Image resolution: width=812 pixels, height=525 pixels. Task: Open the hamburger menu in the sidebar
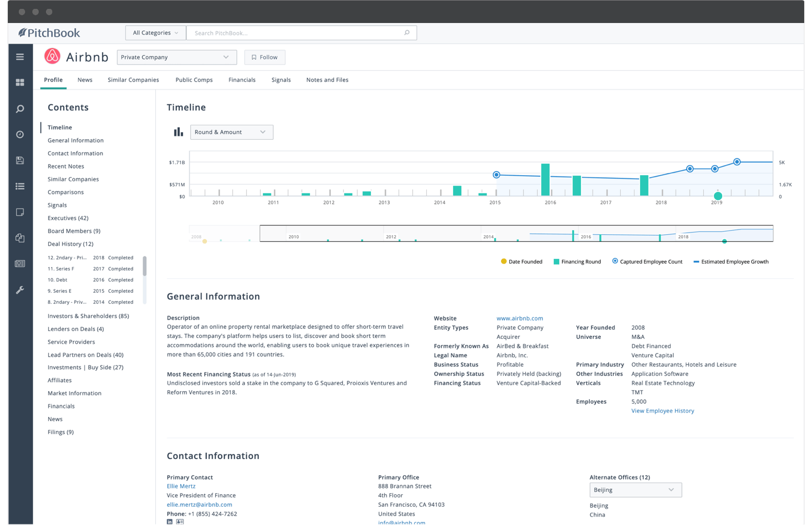(x=20, y=56)
